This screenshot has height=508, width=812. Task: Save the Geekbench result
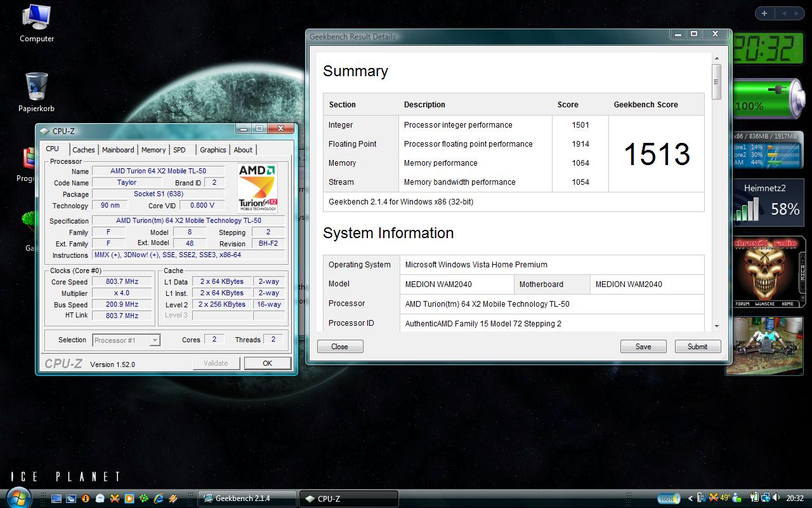[x=643, y=347]
